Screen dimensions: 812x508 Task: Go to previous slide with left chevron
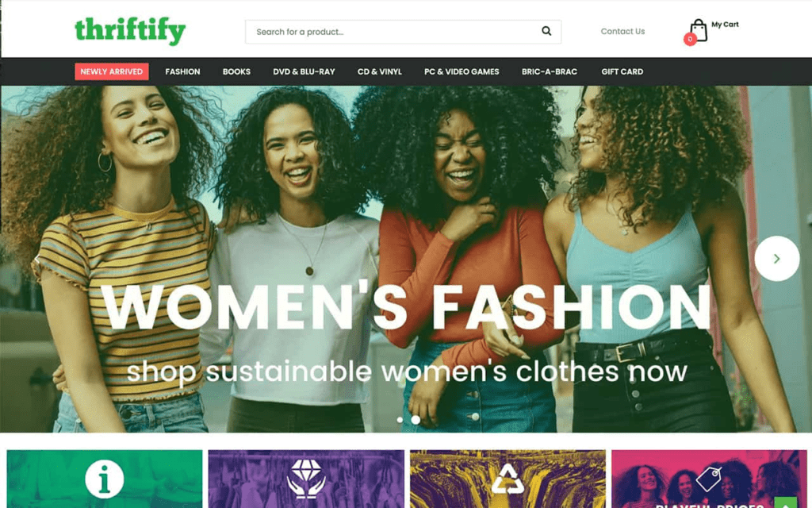pyautogui.click(x=36, y=259)
